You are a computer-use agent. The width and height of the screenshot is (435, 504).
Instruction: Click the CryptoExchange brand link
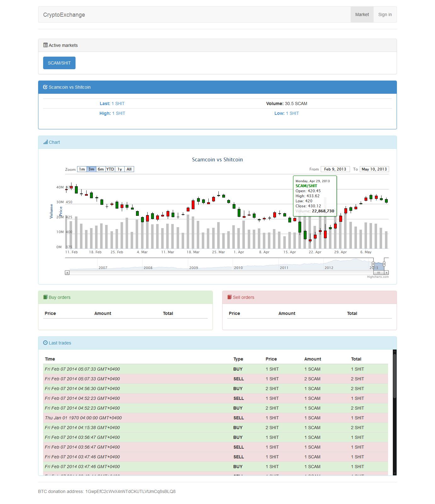[64, 15]
